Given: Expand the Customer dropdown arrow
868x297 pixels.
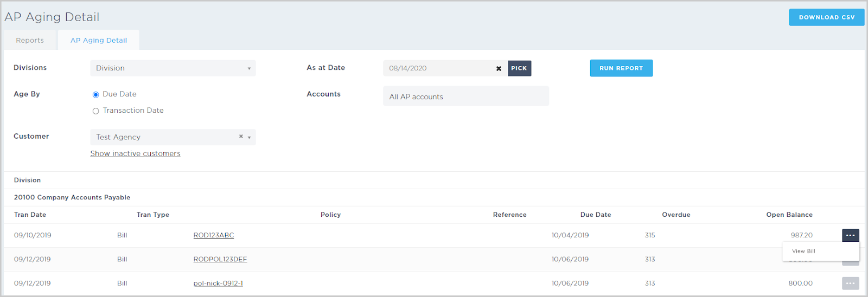Looking at the screenshot, I should pyautogui.click(x=249, y=138).
